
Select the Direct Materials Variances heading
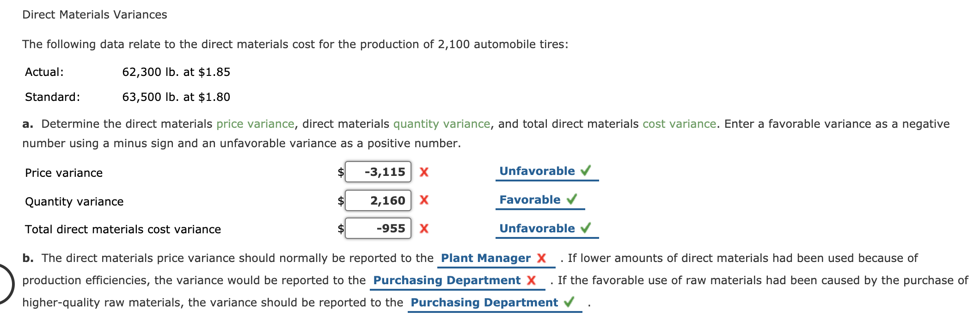pos(94,14)
